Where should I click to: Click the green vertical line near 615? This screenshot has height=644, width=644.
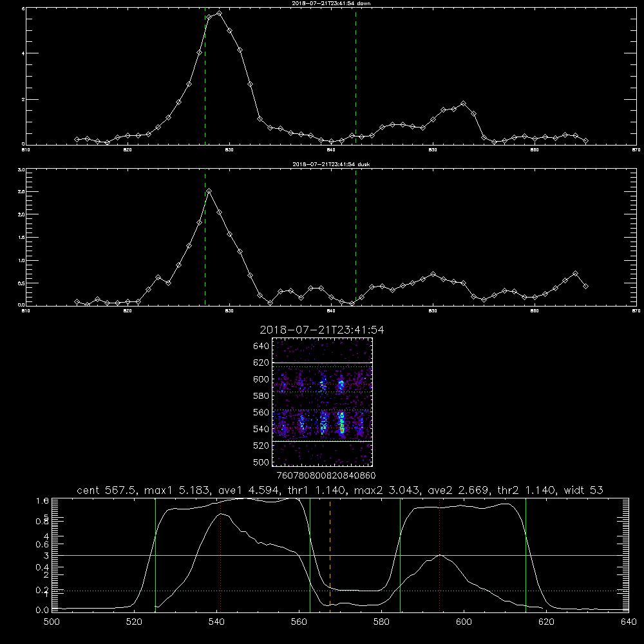(x=526, y=555)
